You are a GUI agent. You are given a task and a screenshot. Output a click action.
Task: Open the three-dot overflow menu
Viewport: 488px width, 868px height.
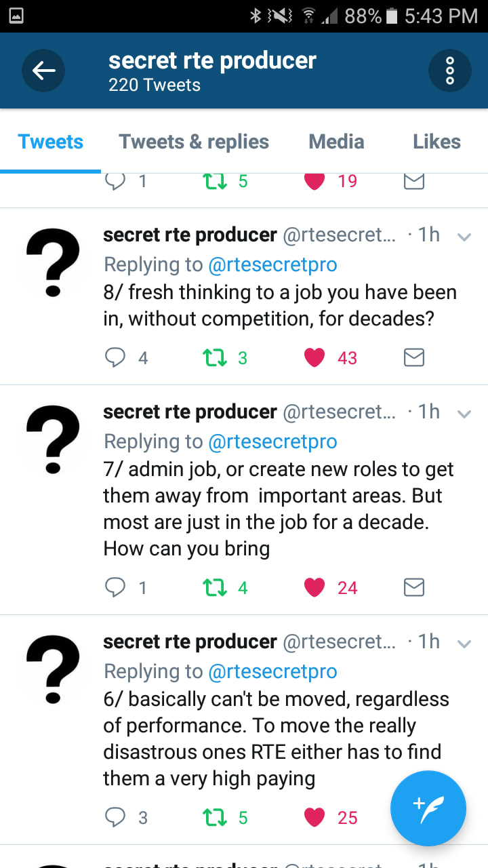pyautogui.click(x=449, y=71)
